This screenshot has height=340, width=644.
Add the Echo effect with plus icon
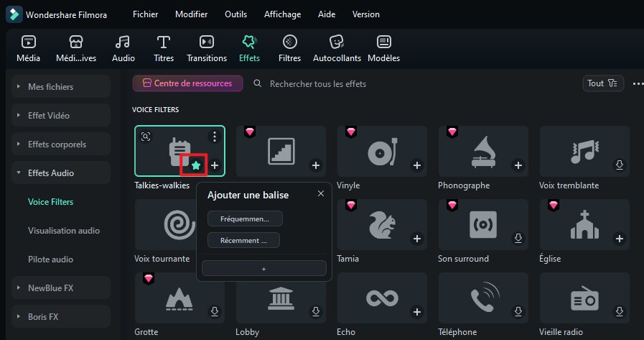click(x=417, y=312)
